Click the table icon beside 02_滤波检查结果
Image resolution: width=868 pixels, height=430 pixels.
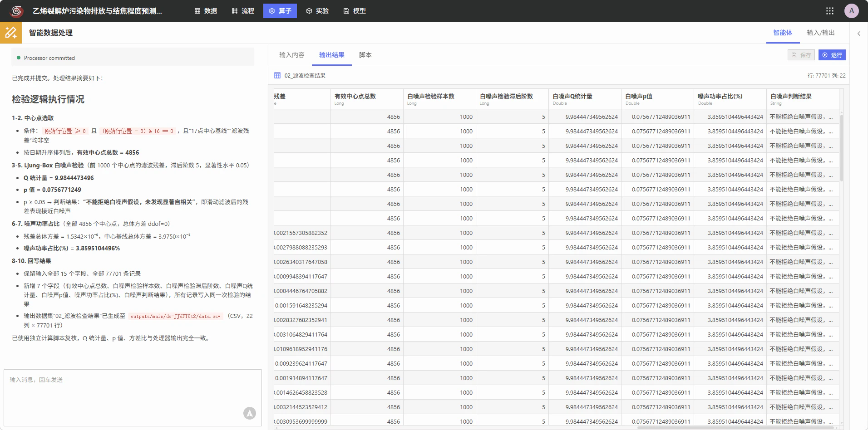coord(277,75)
